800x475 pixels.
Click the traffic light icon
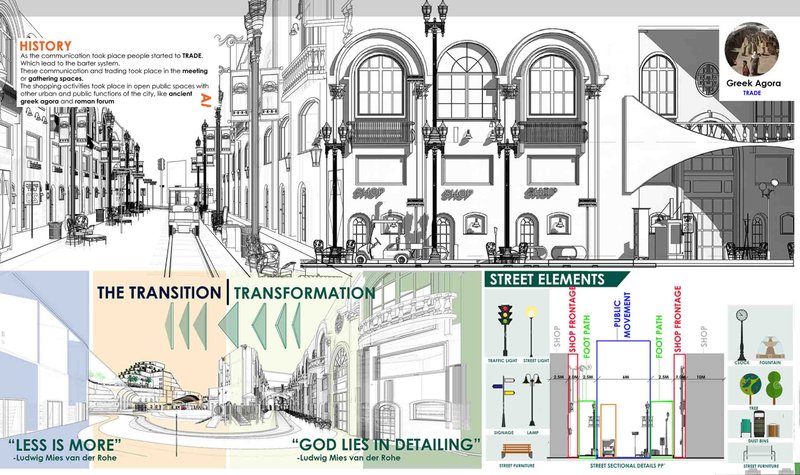pyautogui.click(x=505, y=330)
